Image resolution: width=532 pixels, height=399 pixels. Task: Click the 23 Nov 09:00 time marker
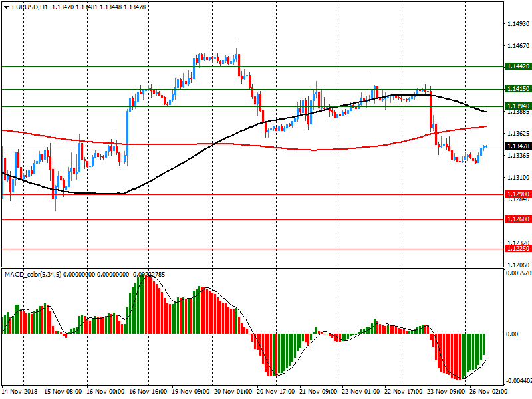coord(446,392)
